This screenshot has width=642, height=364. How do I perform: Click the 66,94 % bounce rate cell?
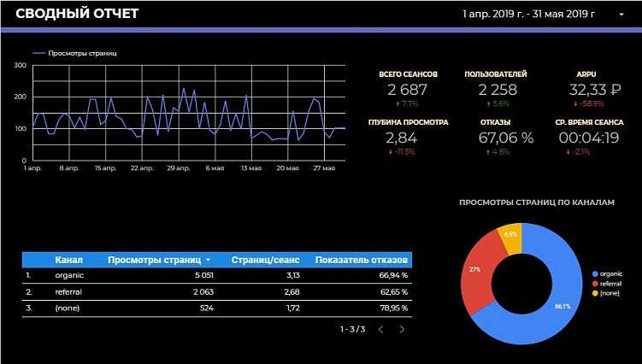point(393,275)
